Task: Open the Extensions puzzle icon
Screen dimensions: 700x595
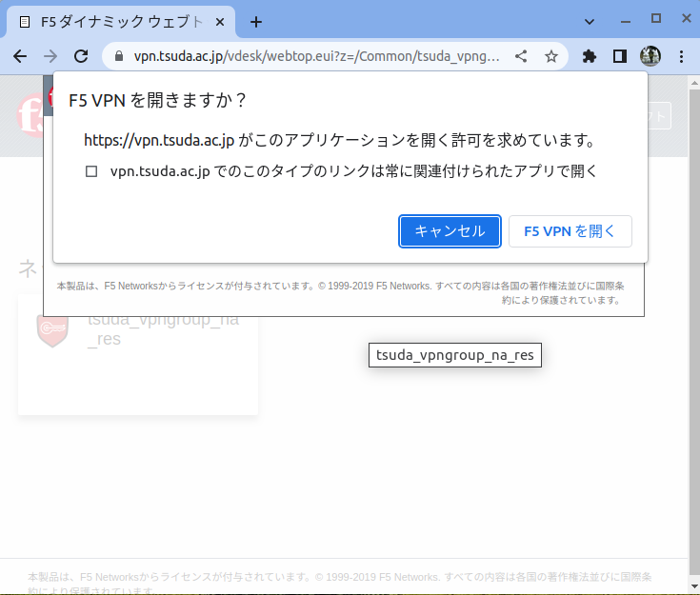Action: point(590,56)
